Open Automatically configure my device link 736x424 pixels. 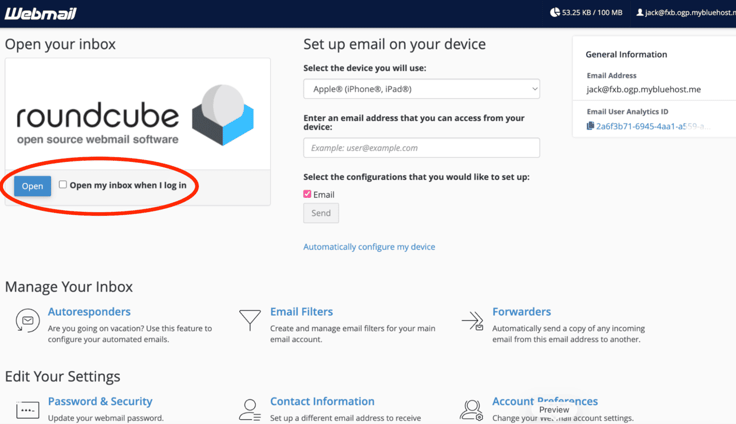click(369, 247)
